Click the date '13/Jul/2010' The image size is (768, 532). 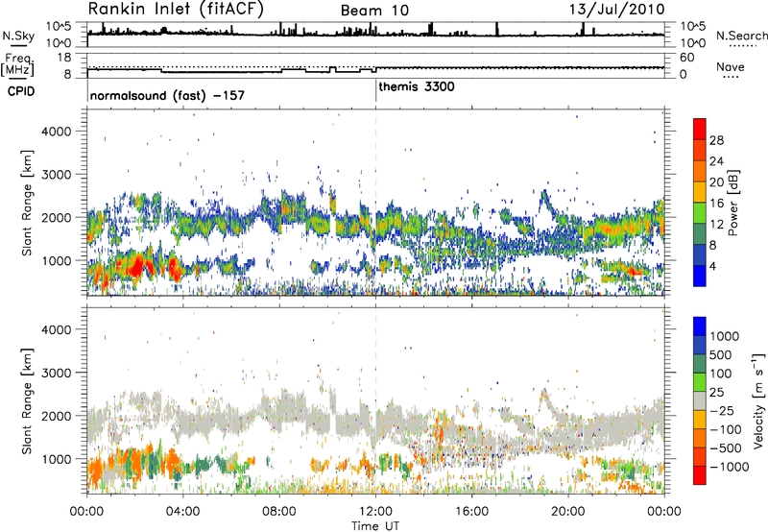616,10
